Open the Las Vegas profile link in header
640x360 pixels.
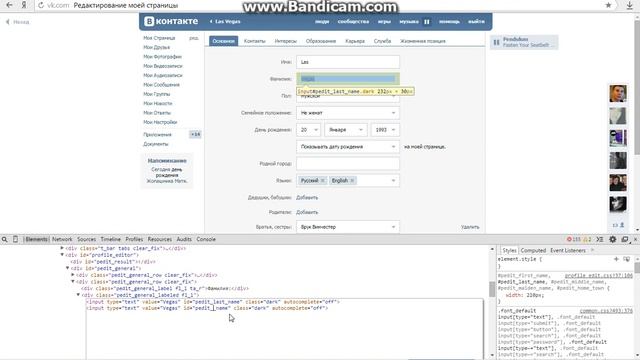225,22
